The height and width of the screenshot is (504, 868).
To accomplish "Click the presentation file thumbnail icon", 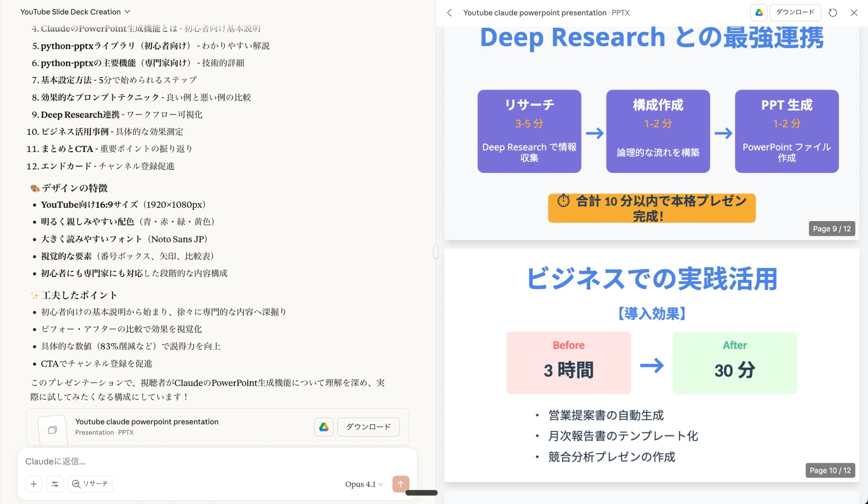I will [52, 430].
